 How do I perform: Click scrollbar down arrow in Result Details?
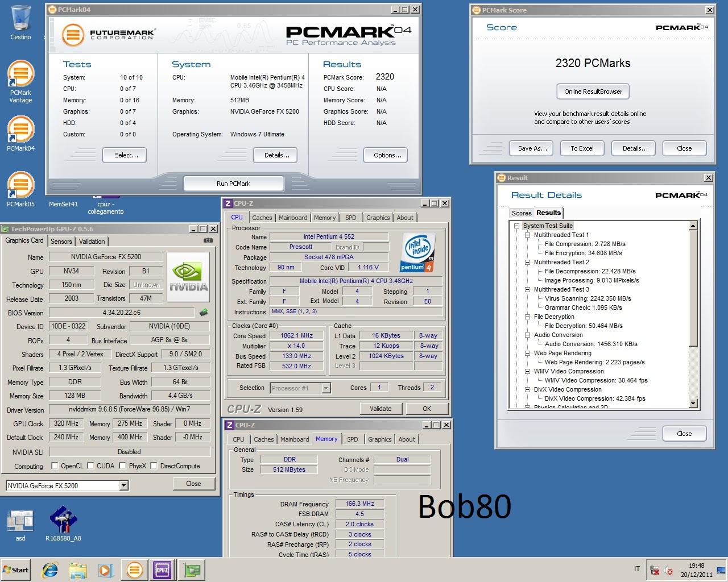(x=693, y=404)
